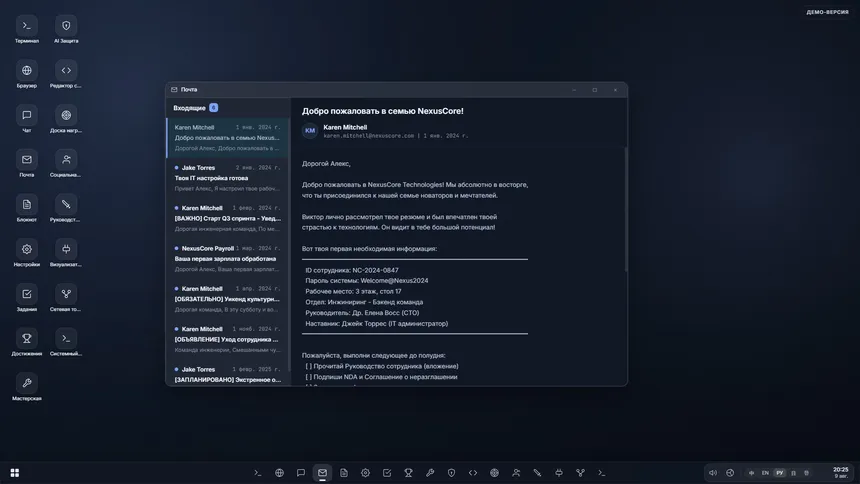Click the email subject "Добро пожаловать в семью NexusCore!"

pyautogui.click(x=382, y=111)
